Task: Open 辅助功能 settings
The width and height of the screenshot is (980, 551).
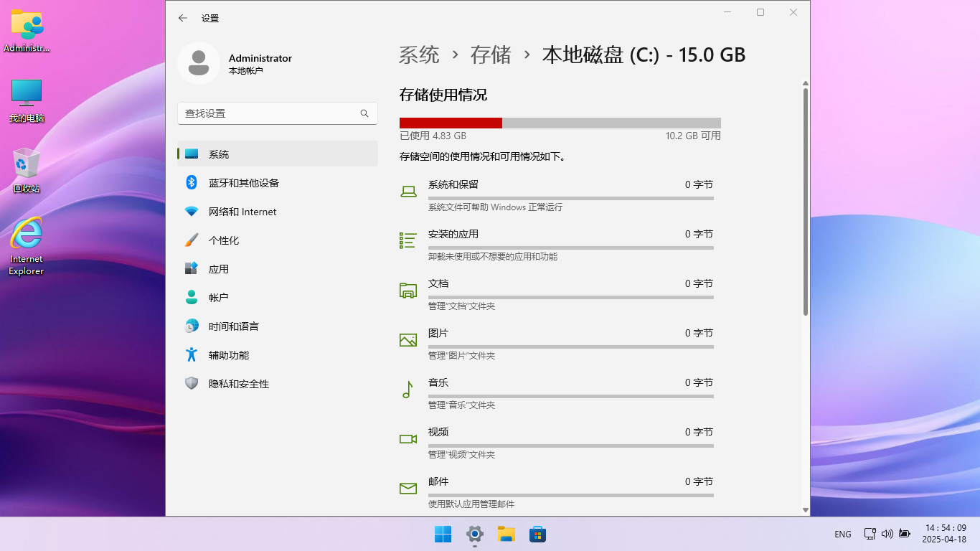Action: click(x=278, y=354)
